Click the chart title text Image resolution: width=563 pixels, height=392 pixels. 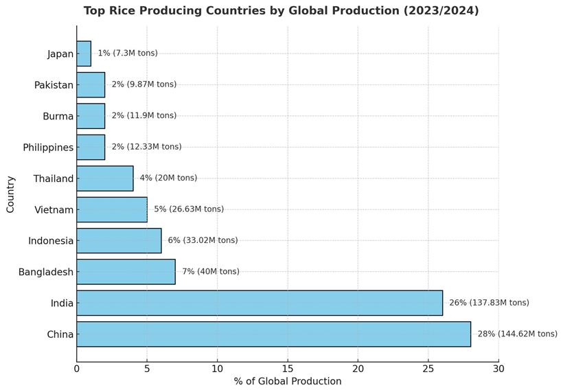coord(281,11)
